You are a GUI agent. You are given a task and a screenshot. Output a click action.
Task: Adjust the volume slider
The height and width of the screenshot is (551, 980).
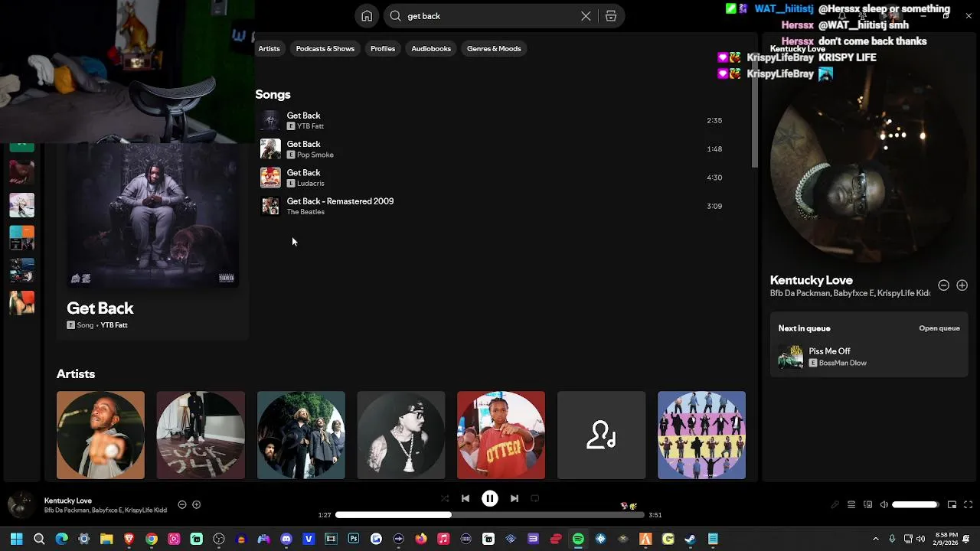point(915,505)
